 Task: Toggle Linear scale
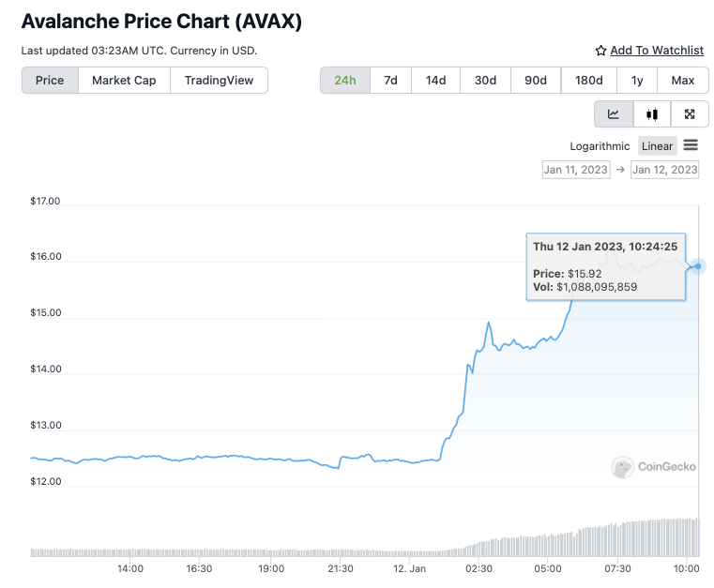657,146
